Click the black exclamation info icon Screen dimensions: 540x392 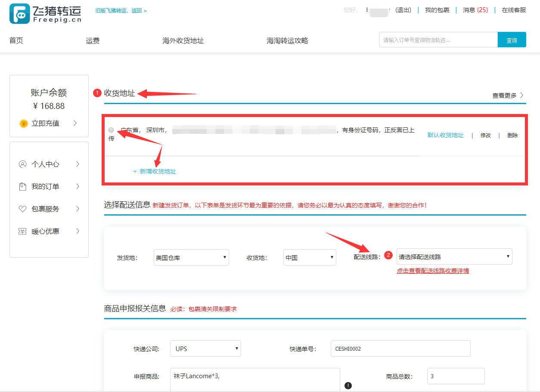(x=348, y=386)
